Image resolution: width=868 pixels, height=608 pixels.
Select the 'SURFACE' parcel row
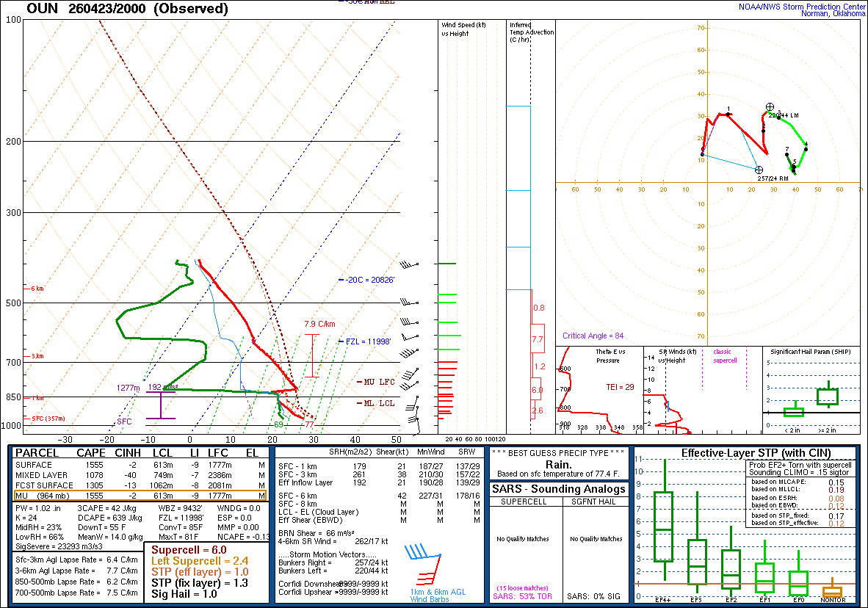(x=140, y=465)
